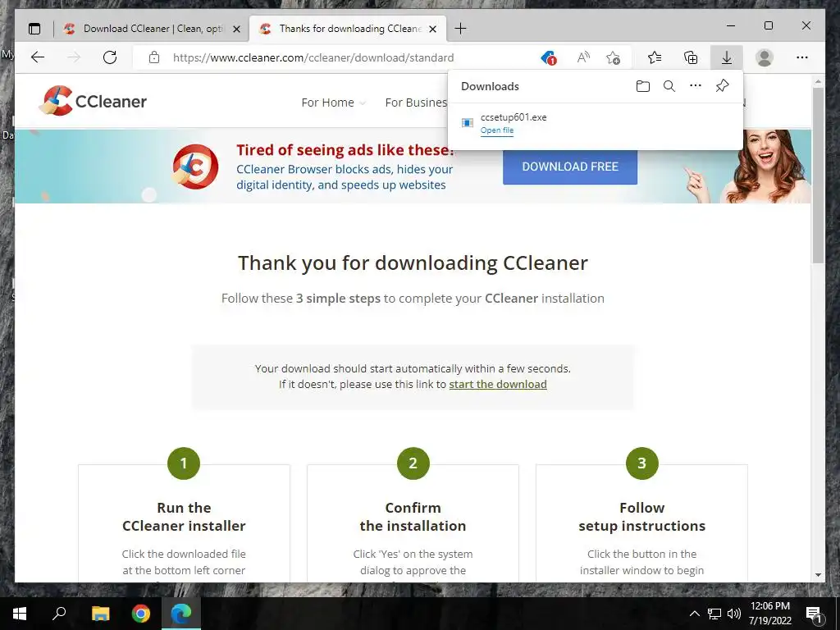Image resolution: width=840 pixels, height=630 pixels.
Task: Click the Tired of seeing ads headline
Action: (345, 150)
